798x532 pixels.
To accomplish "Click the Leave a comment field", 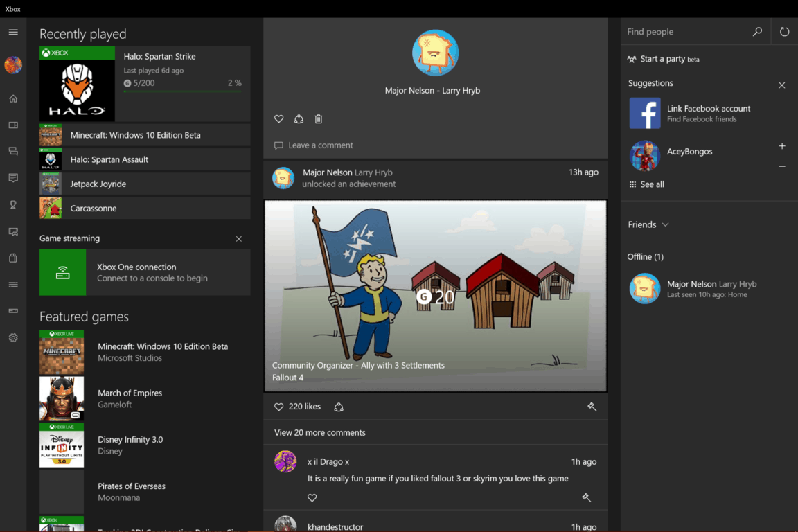I will point(436,145).
